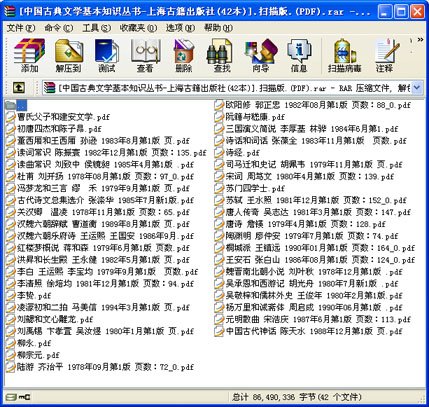Select the 红楼梦概说 蒋和森 file

point(98,248)
